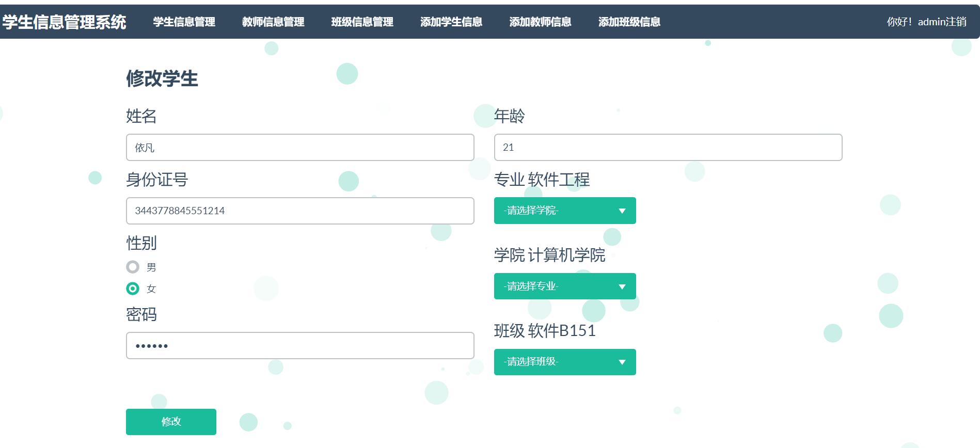Click the 身份证号 input field
980x448 pixels.
click(300, 211)
